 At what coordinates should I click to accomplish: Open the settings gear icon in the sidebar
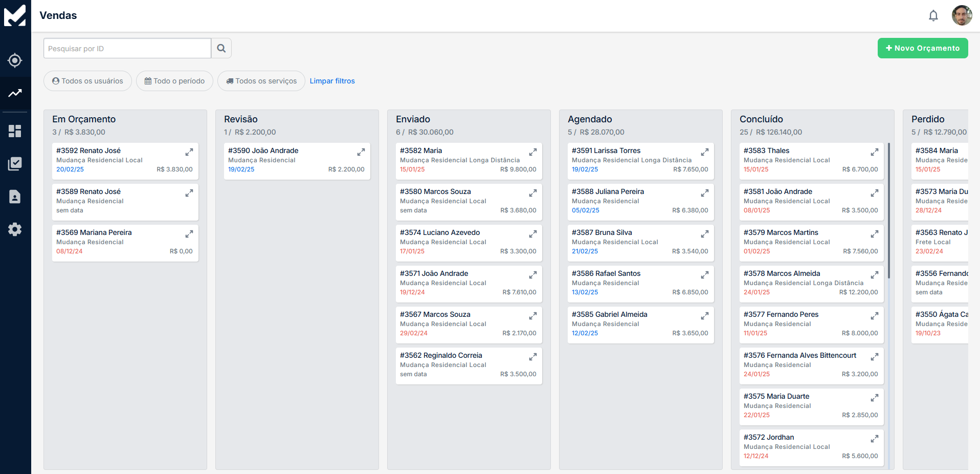[15, 229]
